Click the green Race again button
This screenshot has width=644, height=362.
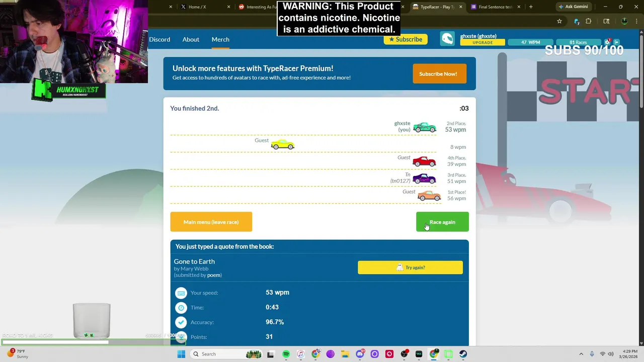pos(442,222)
